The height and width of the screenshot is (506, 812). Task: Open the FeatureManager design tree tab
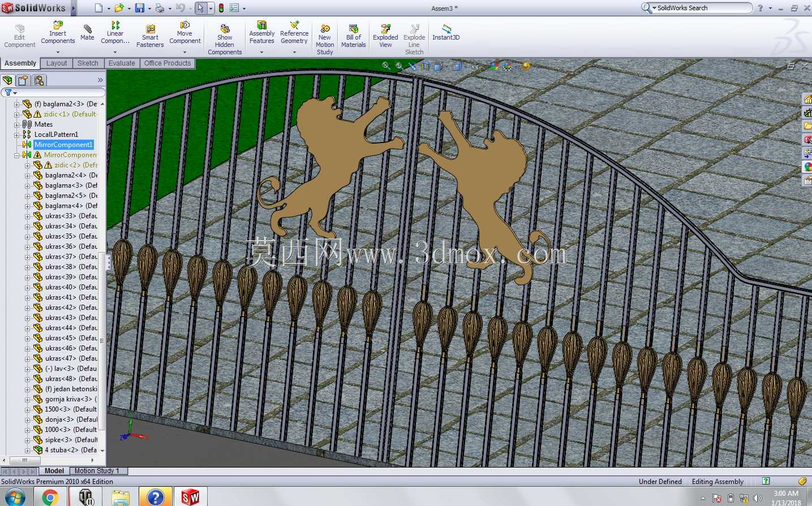7,80
